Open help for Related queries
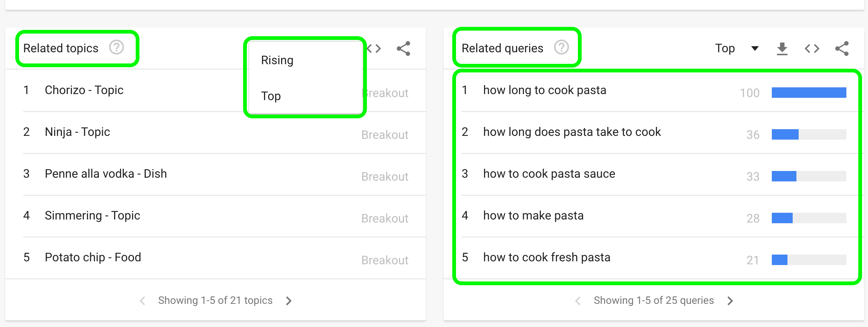Screen dimensions: 868x327 click(x=561, y=48)
